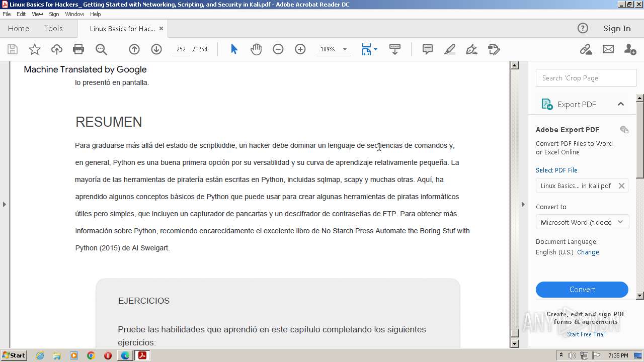
Task: Open the sign document pen tool
Action: click(472, 49)
